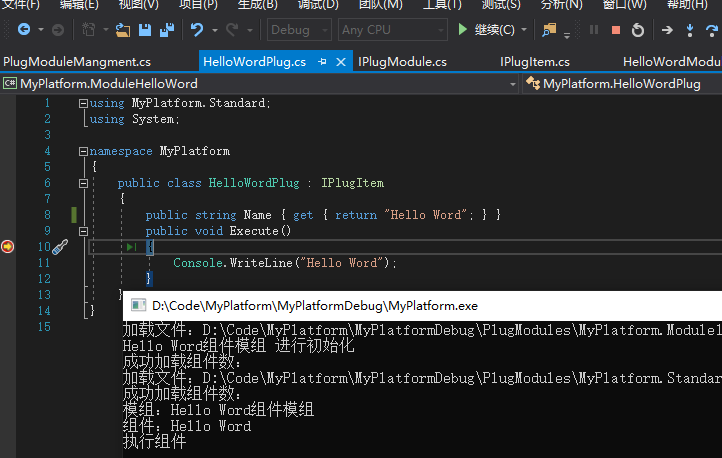Switch to the IPlugModule.cs tab
722x458 pixels.
point(402,62)
